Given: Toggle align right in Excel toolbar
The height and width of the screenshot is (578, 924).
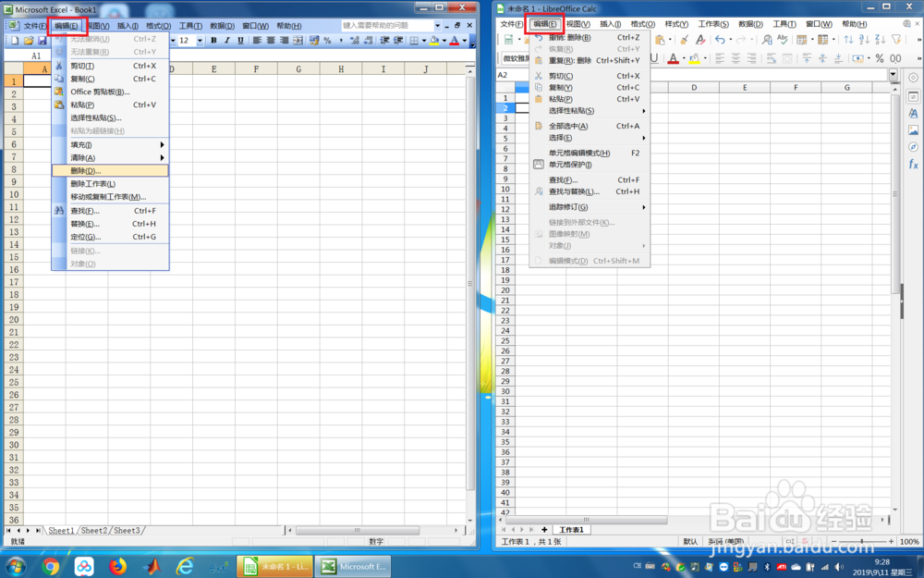Looking at the screenshot, I should (284, 41).
